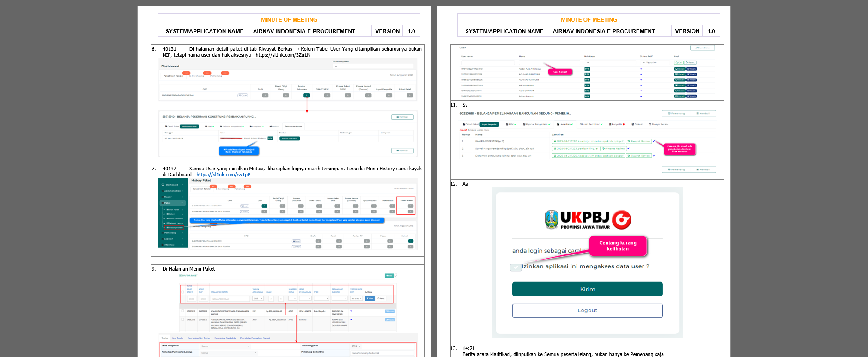This screenshot has height=357, width=868.
Task: Open the Riwayat Berkas tab in the BELANJA PEKERJAAN KONSTRUKSI package
Action: pos(293,126)
